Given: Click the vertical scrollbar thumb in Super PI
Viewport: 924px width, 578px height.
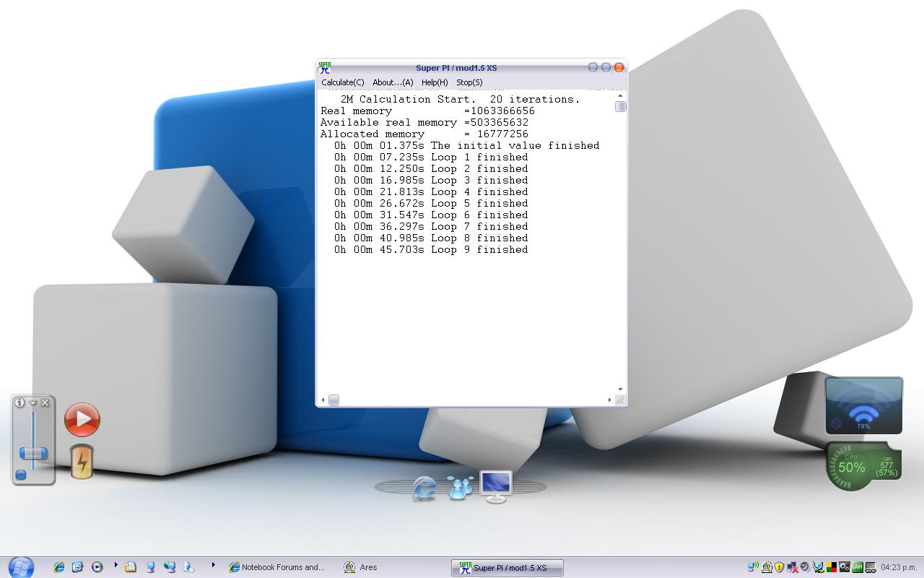Looking at the screenshot, I should [620, 107].
